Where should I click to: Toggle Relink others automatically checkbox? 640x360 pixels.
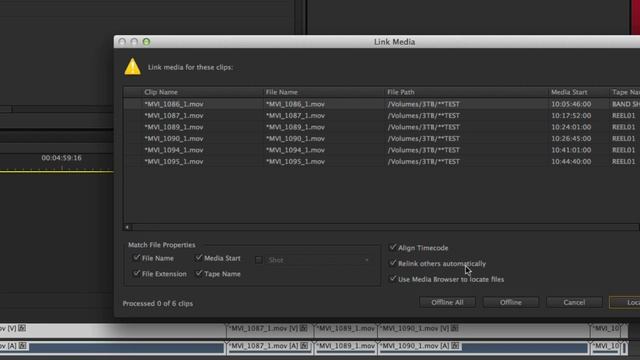[x=393, y=263]
